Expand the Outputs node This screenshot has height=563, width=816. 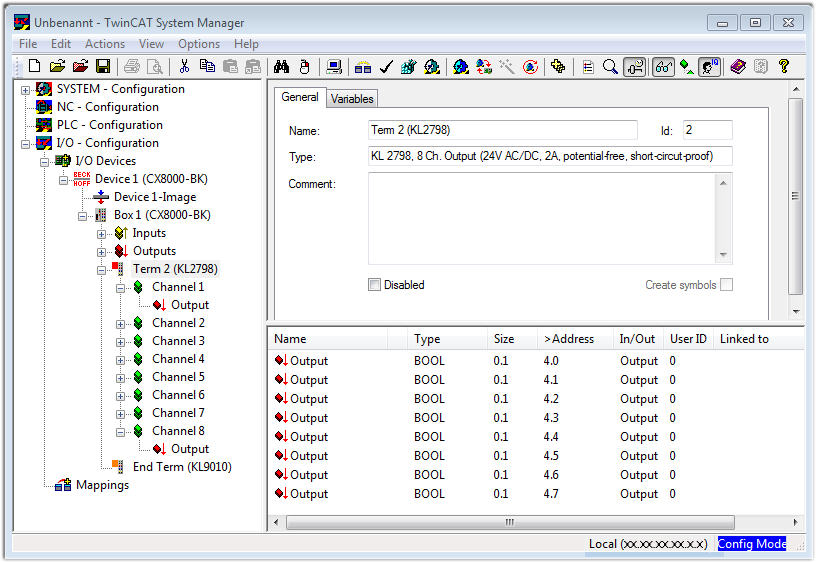[x=101, y=252]
